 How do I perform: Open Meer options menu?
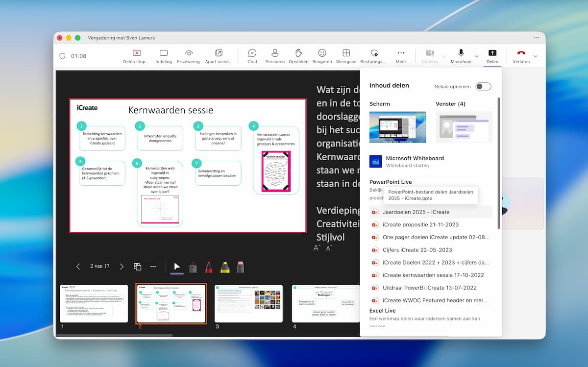coord(401,55)
